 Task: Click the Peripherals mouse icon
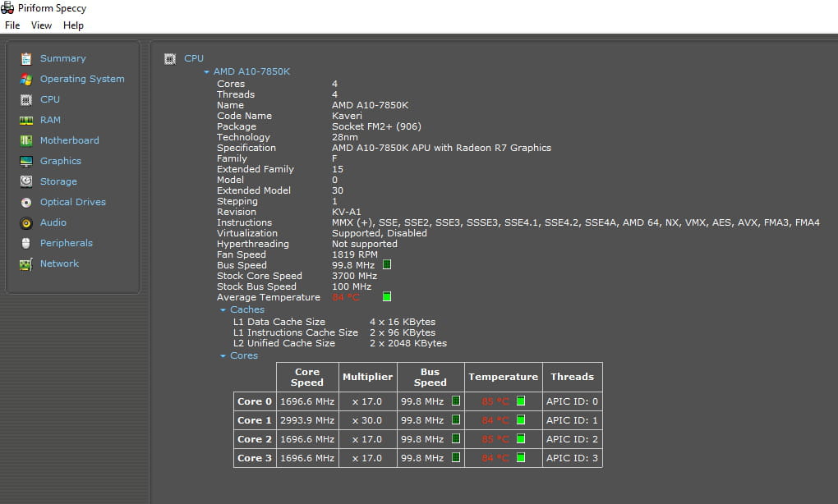(x=25, y=244)
